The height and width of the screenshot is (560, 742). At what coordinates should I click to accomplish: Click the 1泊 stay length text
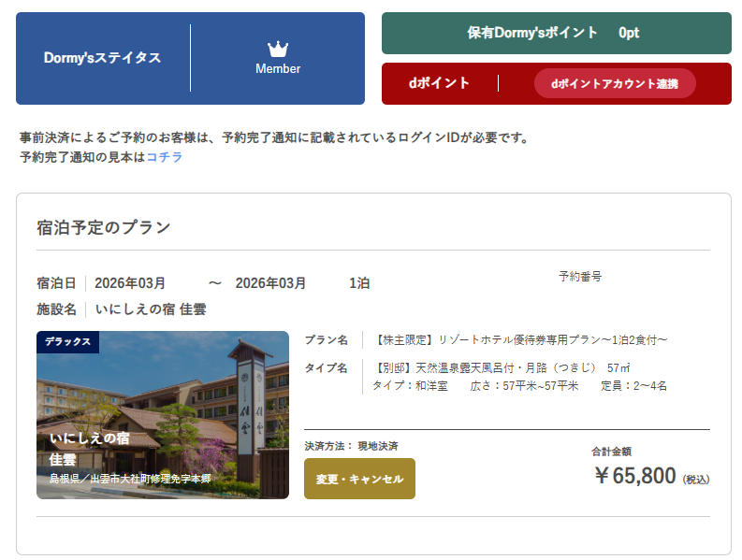tap(359, 283)
